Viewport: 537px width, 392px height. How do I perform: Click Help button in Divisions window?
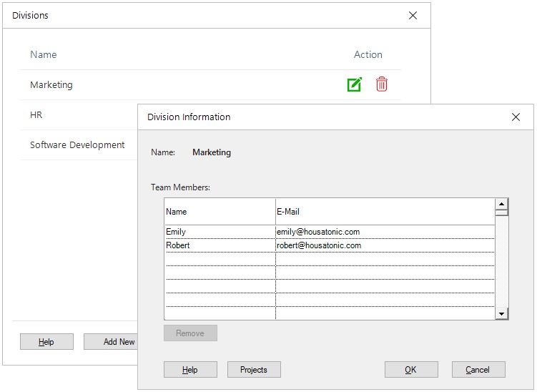46,342
